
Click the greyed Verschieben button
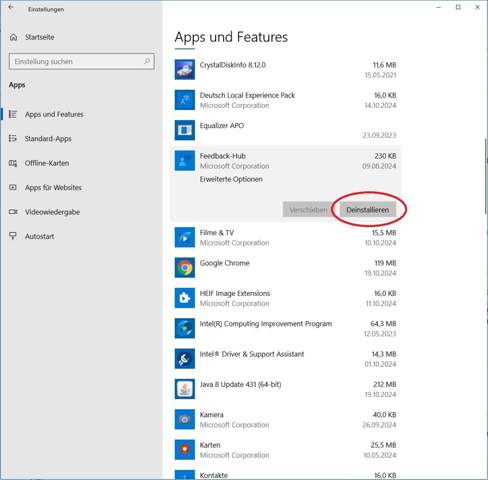pos(308,210)
